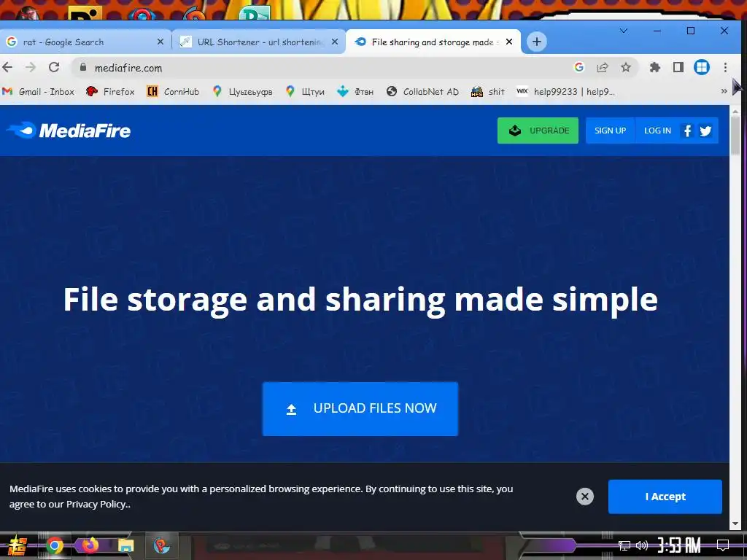Show more bookmarks with the double chevron

coord(724,91)
